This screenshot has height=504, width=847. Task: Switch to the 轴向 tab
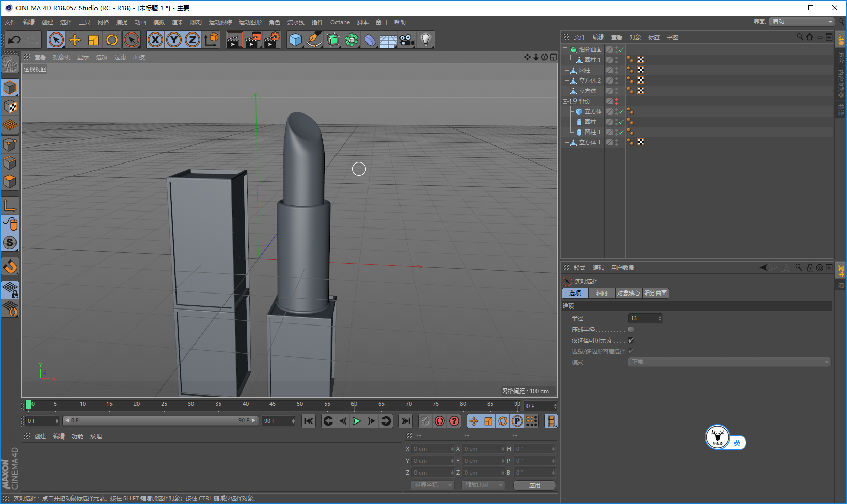point(602,293)
